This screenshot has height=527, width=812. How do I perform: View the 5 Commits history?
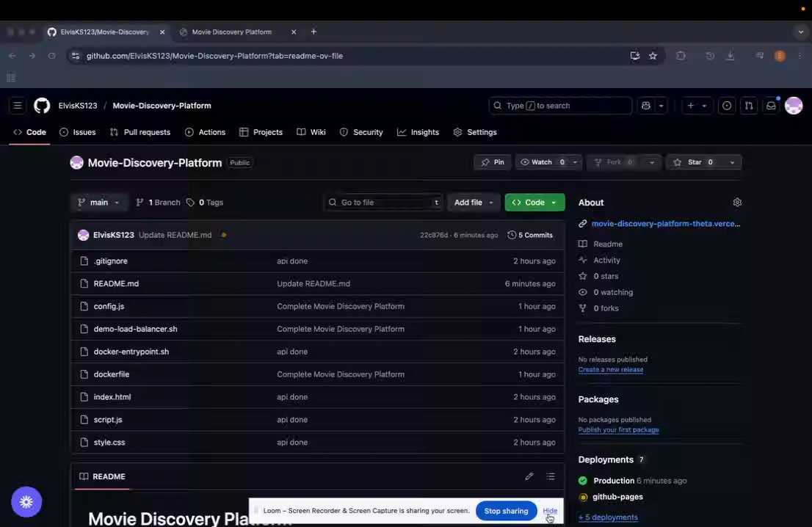pyautogui.click(x=530, y=235)
